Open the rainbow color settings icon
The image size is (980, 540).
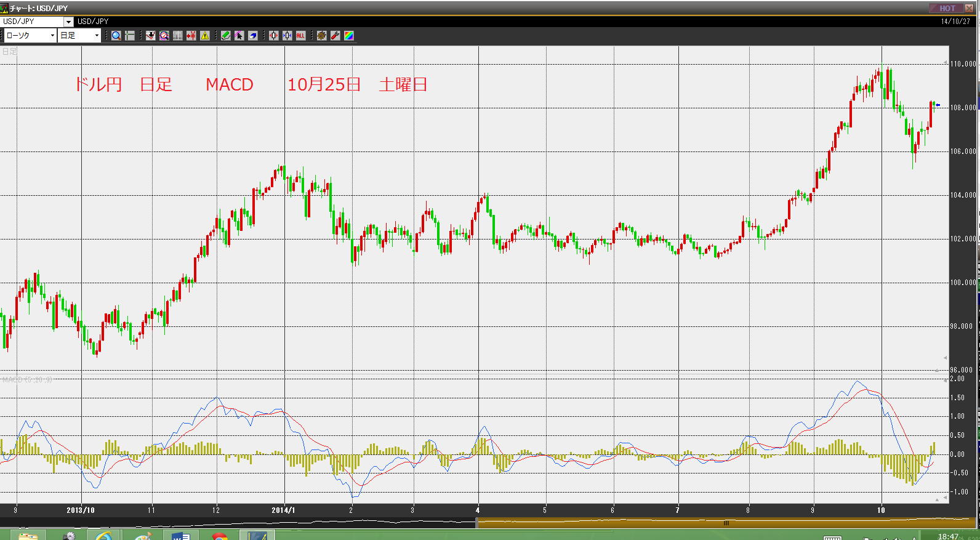click(x=348, y=36)
